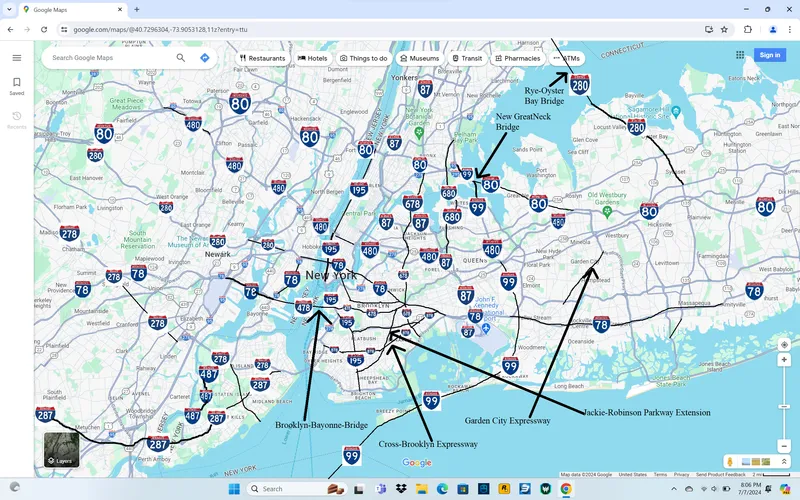Launch Microsoft Edge from taskbar
This screenshot has height=500, width=800.
point(442,489)
